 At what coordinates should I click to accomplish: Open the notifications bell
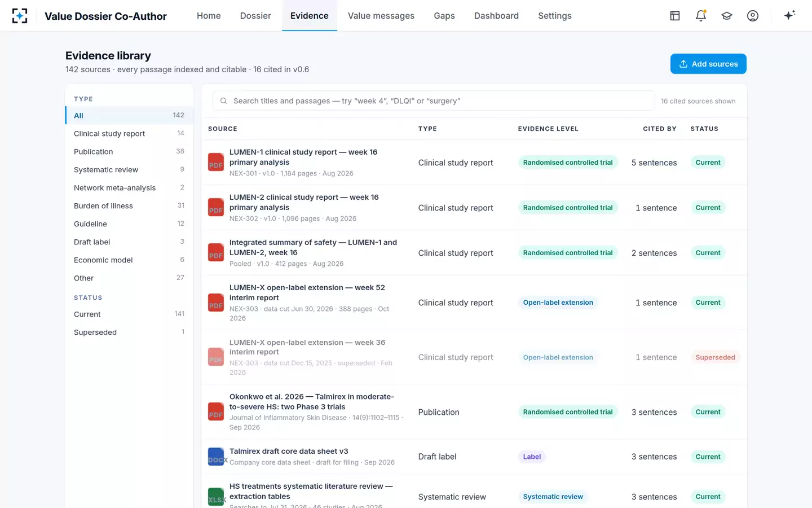(x=701, y=16)
